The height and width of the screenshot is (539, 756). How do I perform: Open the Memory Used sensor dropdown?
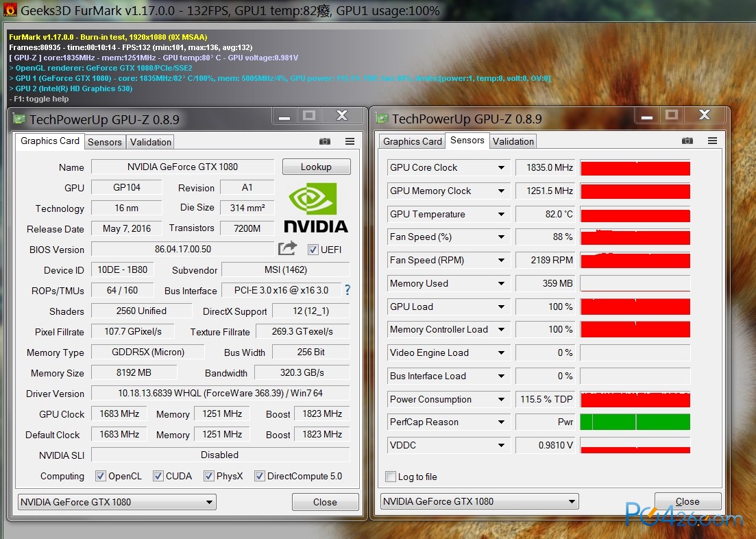coord(502,283)
